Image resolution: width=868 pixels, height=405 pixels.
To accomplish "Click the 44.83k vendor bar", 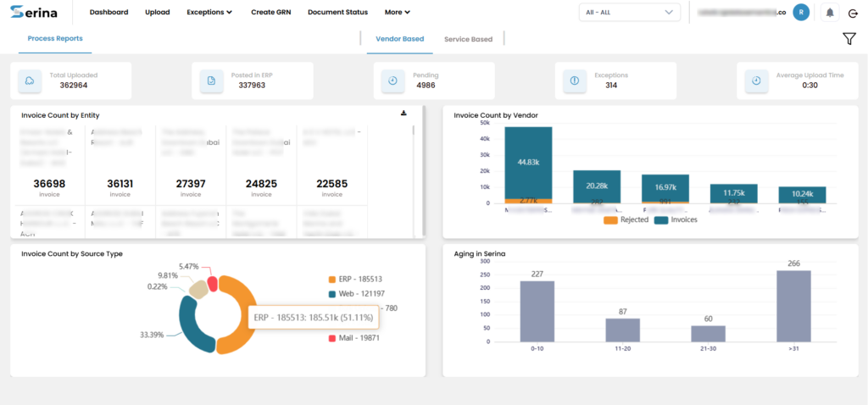I will (x=528, y=163).
